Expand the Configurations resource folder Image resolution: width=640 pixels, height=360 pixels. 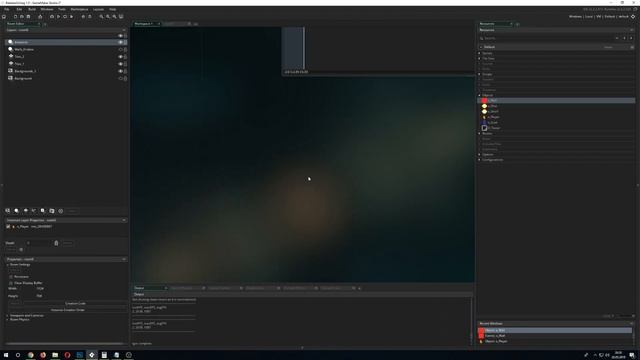(480, 160)
